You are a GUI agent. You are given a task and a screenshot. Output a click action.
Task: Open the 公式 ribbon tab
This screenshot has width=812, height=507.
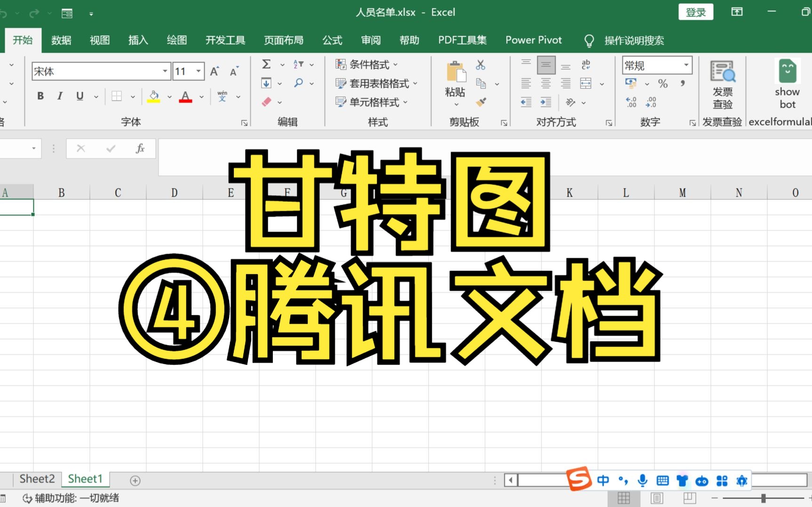pos(332,40)
